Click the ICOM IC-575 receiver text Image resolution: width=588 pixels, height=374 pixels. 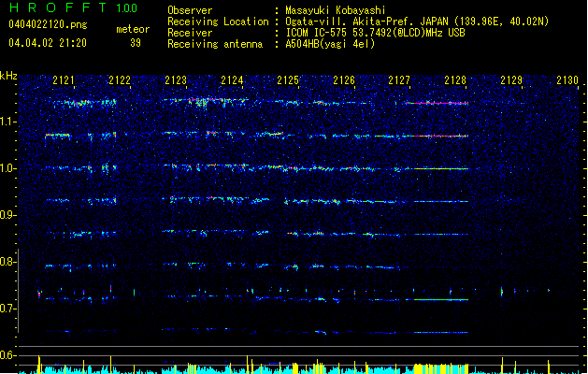(376, 33)
